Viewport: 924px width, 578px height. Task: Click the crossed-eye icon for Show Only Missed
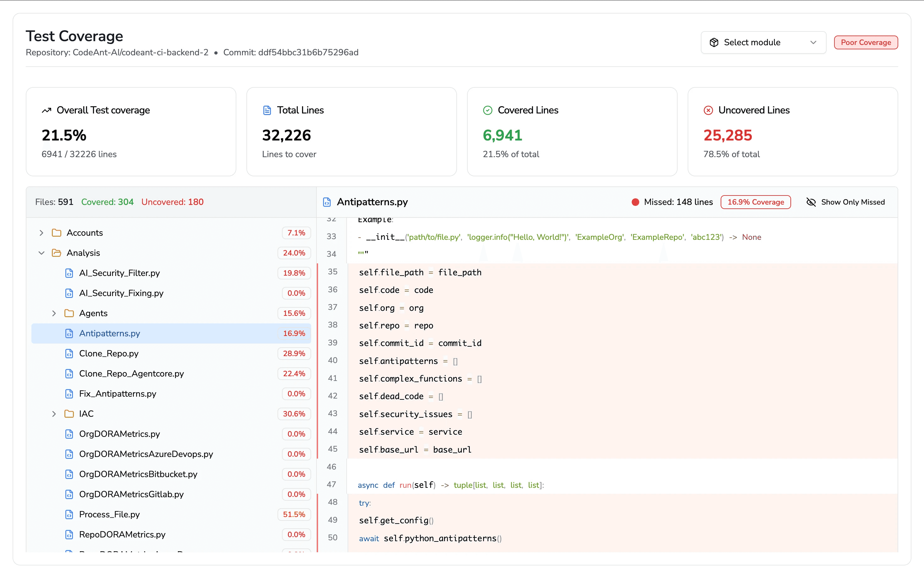click(x=811, y=202)
